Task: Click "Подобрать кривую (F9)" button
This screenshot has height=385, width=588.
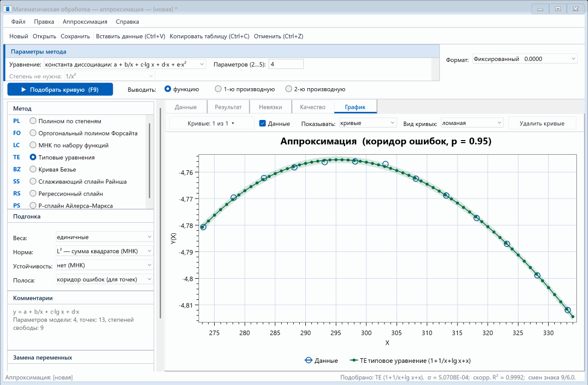Action: (x=60, y=90)
